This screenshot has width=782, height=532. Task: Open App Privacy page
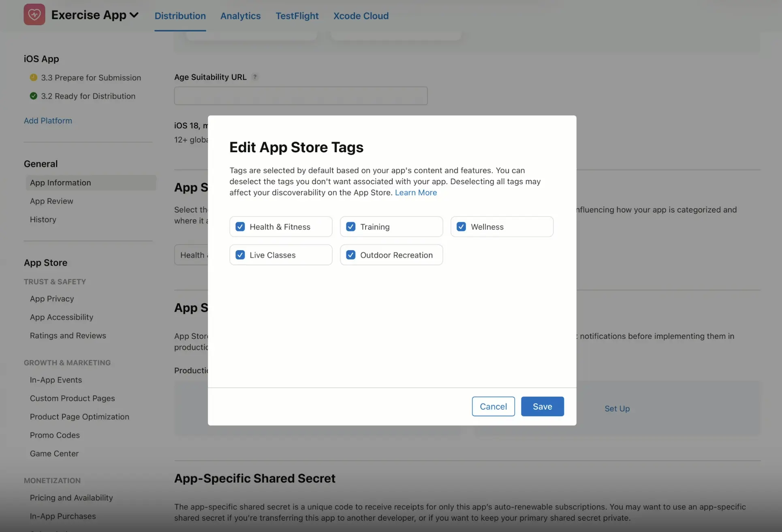(x=52, y=299)
